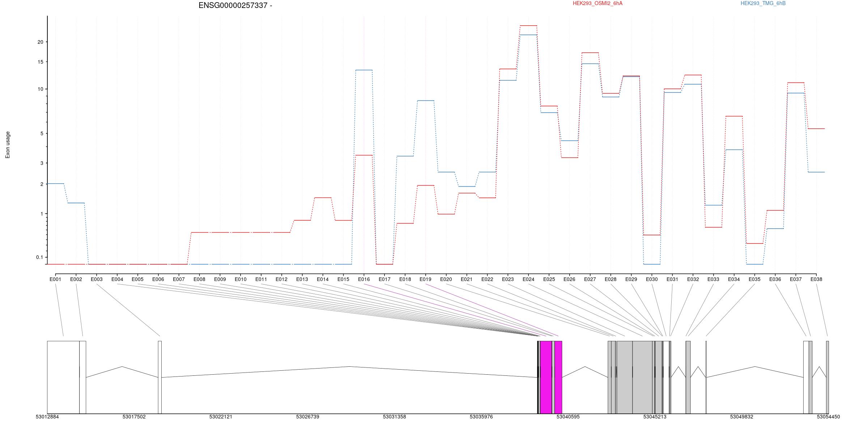
Task: Click the y-axis tick value 0.1
Action: tap(39, 257)
